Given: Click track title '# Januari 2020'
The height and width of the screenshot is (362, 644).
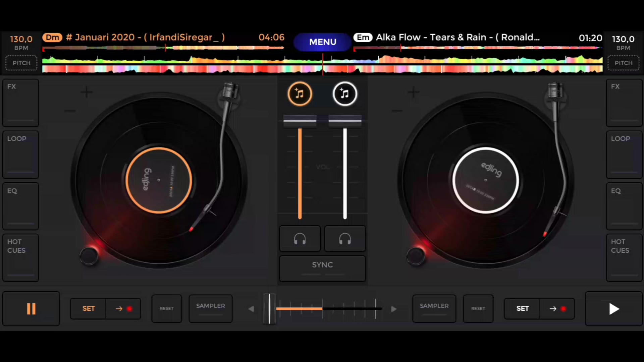Looking at the screenshot, I should coord(145,37).
